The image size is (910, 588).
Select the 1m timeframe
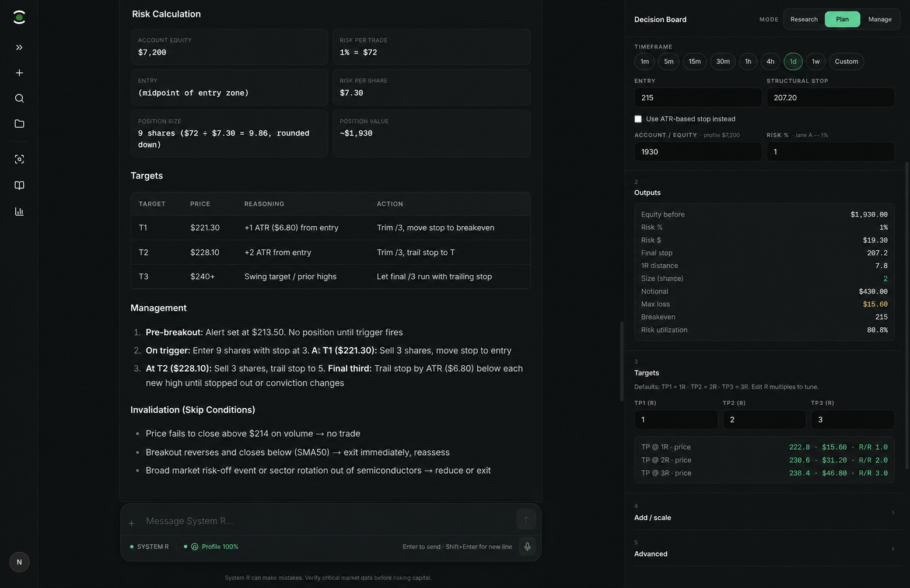point(645,61)
